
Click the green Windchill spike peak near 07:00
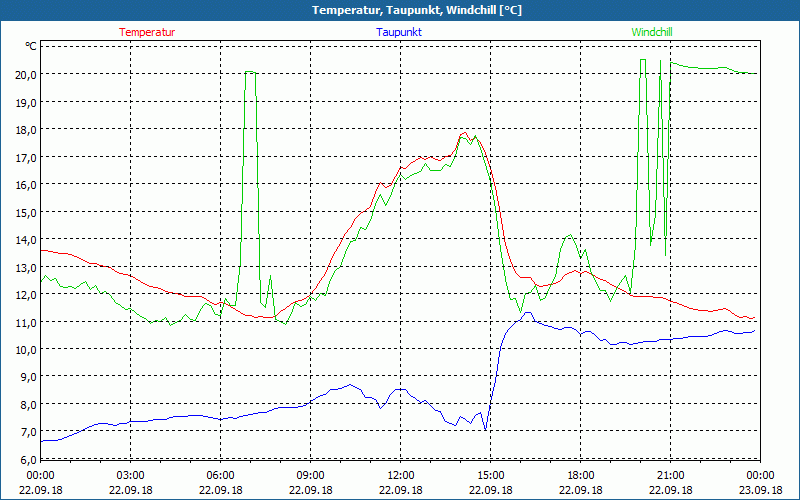click(x=249, y=72)
